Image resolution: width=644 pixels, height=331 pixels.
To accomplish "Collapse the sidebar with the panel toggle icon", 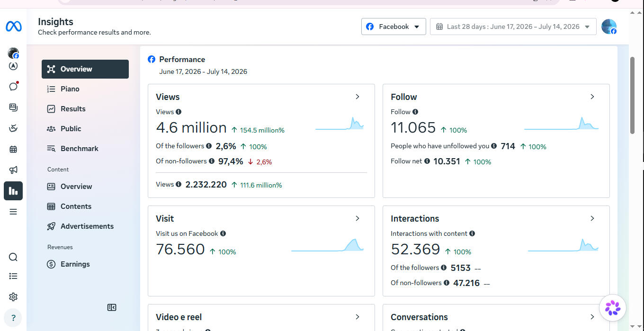I will (x=112, y=307).
